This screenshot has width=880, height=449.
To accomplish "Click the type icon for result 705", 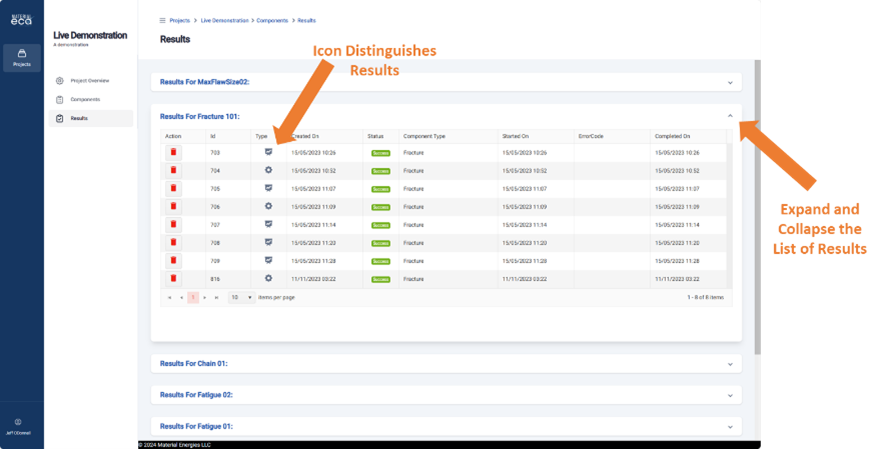I will 268,188.
